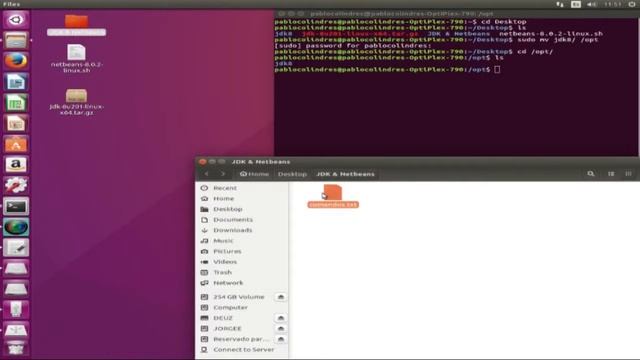Click the terminal cursor at /opt$ prompt

click(497, 70)
